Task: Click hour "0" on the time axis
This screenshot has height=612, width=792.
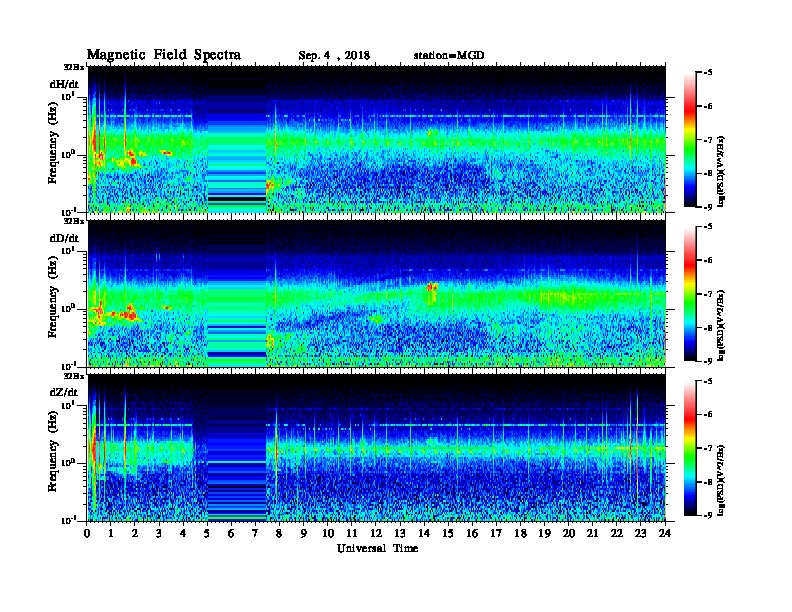Action: [87, 534]
